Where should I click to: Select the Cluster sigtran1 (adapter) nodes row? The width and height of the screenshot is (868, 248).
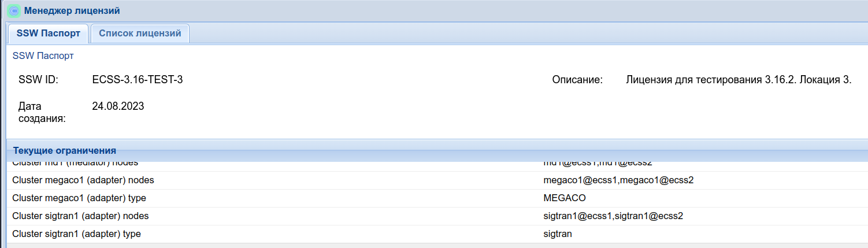point(80,216)
